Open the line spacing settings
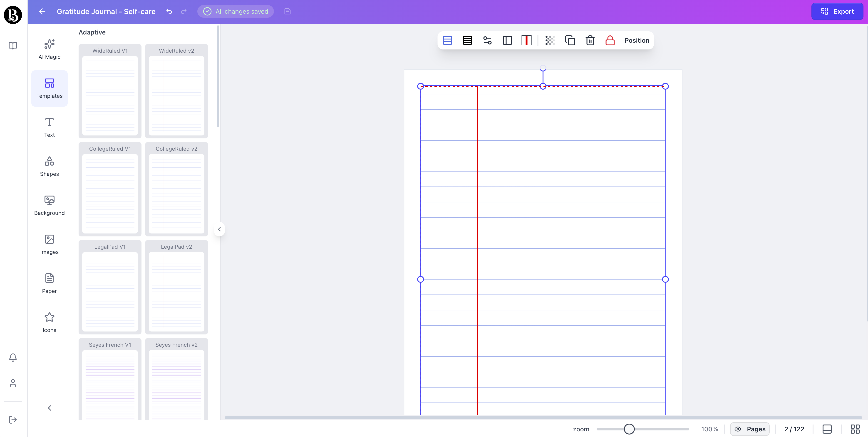The width and height of the screenshot is (868, 437). [488, 40]
